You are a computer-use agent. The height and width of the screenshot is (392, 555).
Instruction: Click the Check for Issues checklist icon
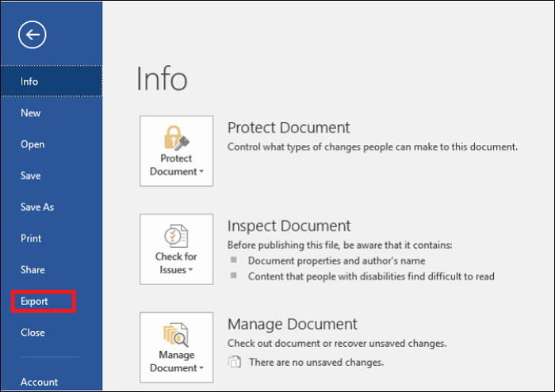[x=176, y=236]
